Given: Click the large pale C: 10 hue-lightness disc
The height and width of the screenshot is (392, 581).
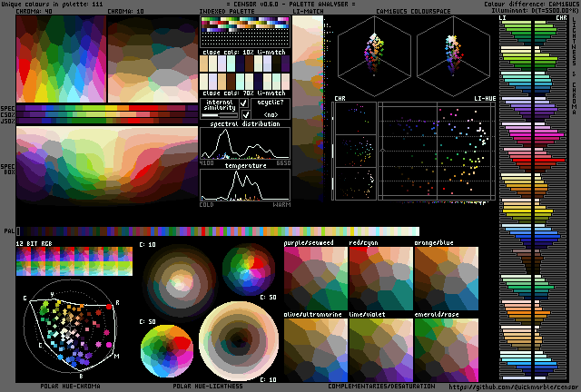Looking at the screenshot, I should pyautogui.click(x=239, y=341).
